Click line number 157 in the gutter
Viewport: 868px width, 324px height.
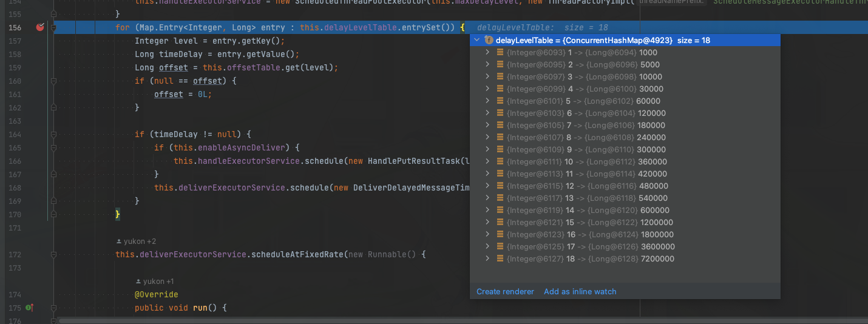point(13,41)
